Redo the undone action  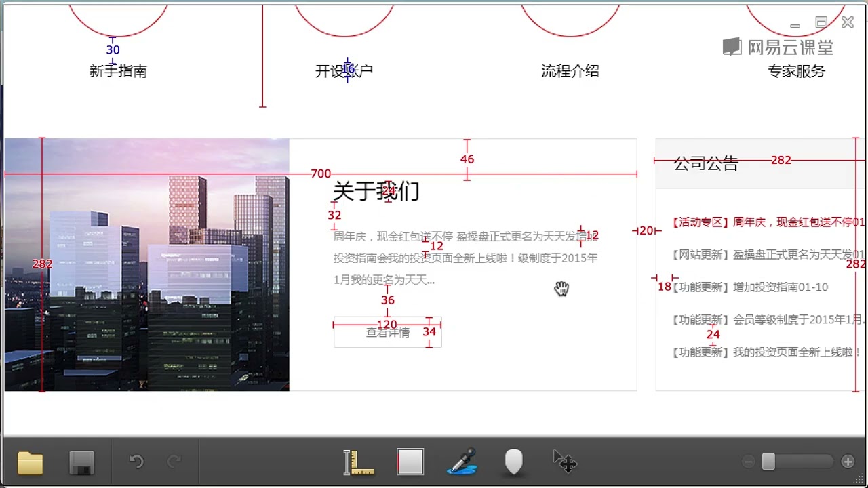pyautogui.click(x=174, y=462)
